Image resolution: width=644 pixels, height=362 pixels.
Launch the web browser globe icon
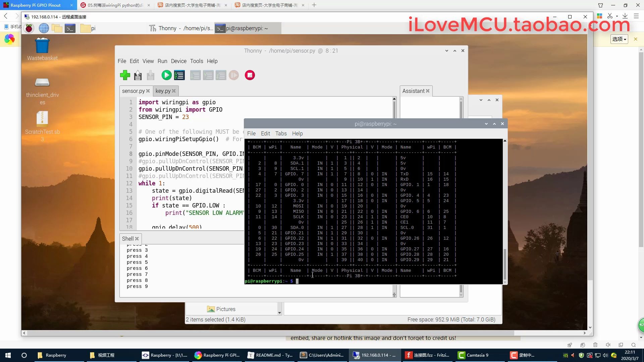point(44,28)
